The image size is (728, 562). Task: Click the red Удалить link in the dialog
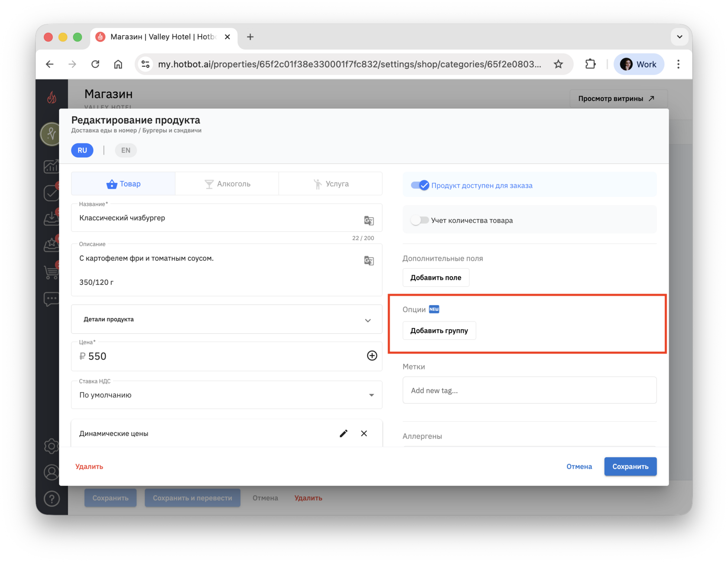coord(89,467)
